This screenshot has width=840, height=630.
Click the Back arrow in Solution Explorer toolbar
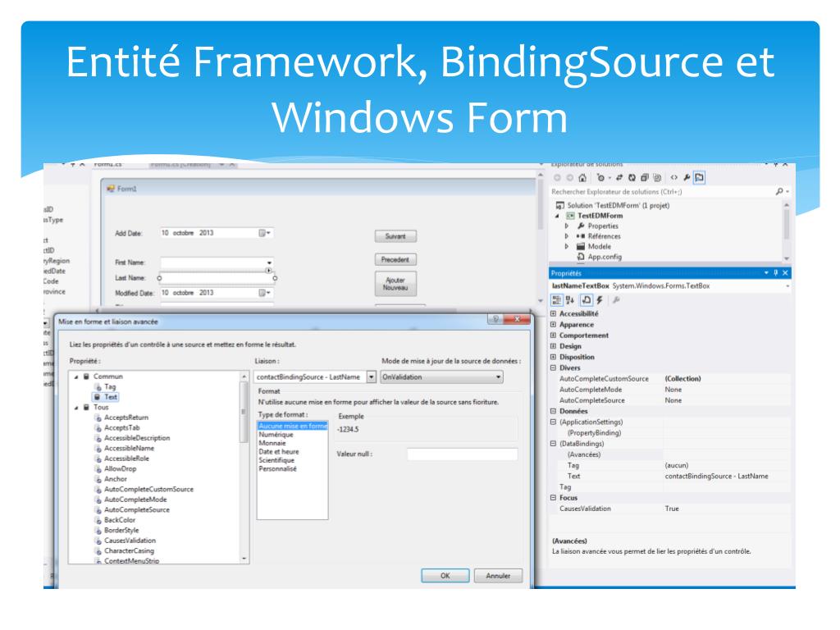pyautogui.click(x=557, y=178)
